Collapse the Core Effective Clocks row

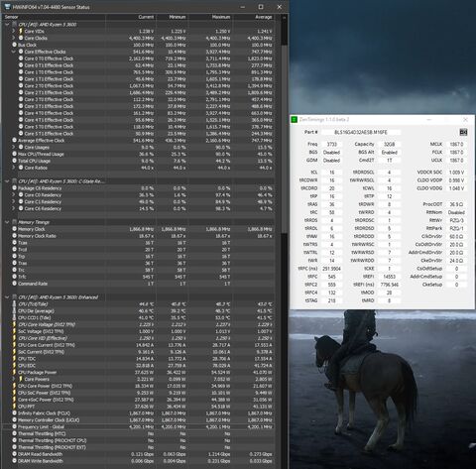(14, 52)
